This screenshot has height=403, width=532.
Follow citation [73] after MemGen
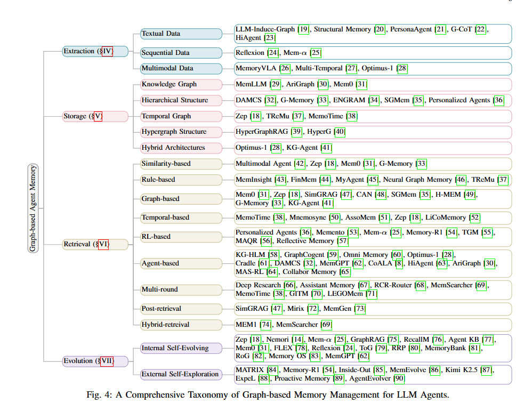pyautogui.click(x=360, y=309)
